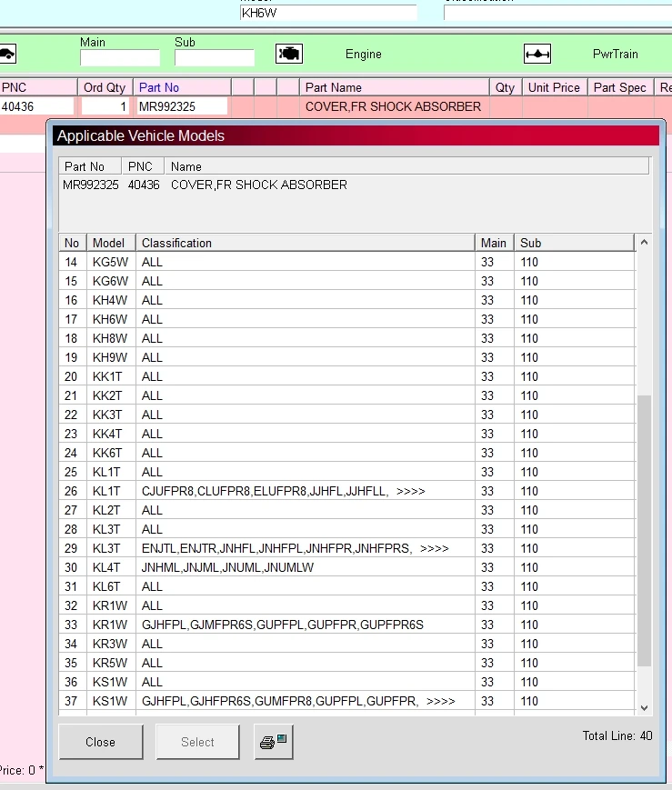Focus the Main group input field
Image resolution: width=672 pixels, height=790 pixels.
120,57
